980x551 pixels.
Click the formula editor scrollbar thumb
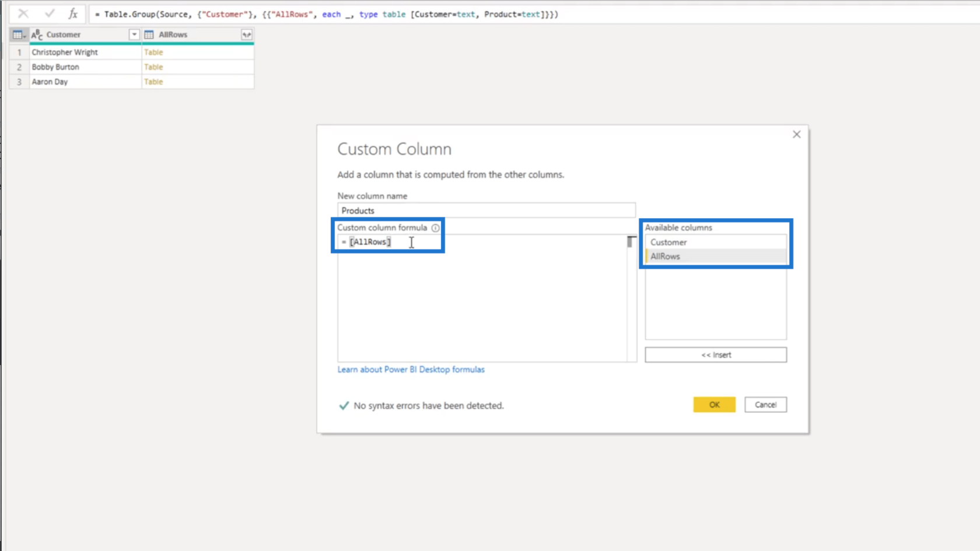tap(632, 241)
